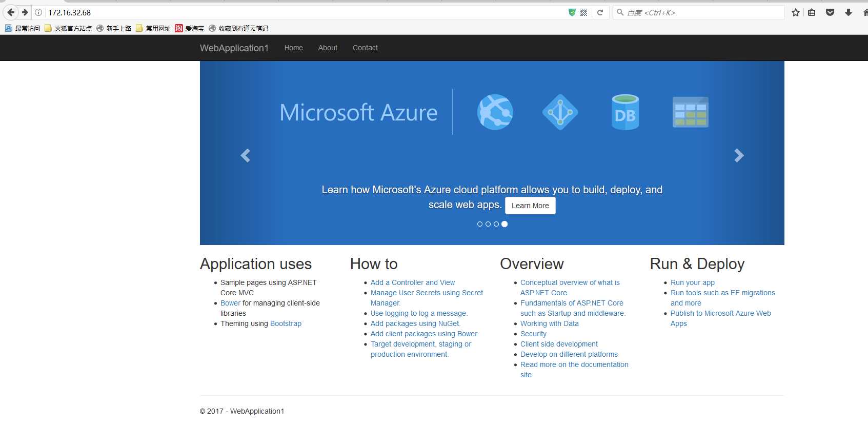Image resolution: width=868 pixels, height=427 pixels.
Task: Open 'Fundamentals of ASP.NET Core' link
Action: click(573, 308)
